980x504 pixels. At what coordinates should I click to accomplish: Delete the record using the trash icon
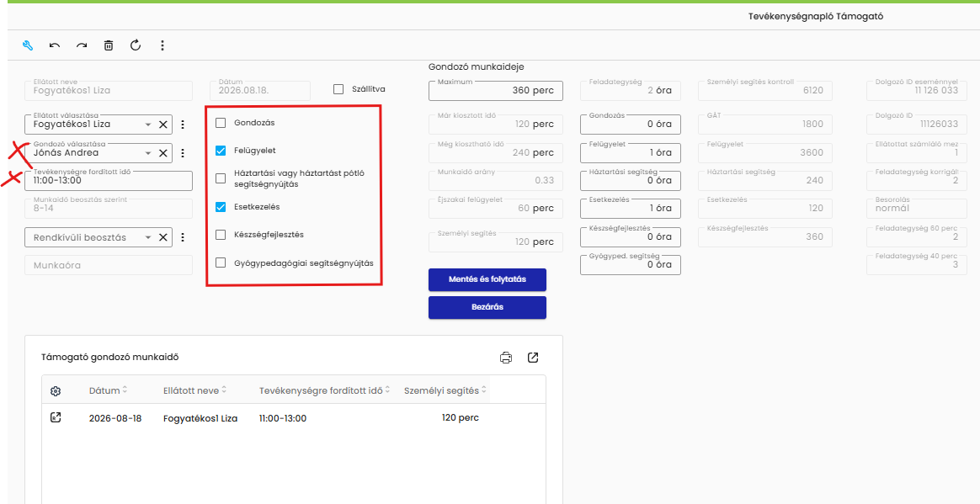[109, 45]
